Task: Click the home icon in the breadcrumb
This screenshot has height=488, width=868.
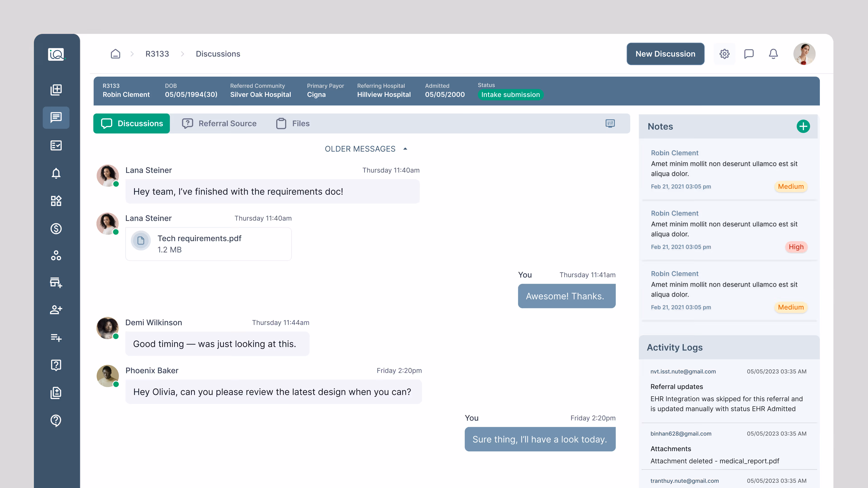Action: point(115,54)
